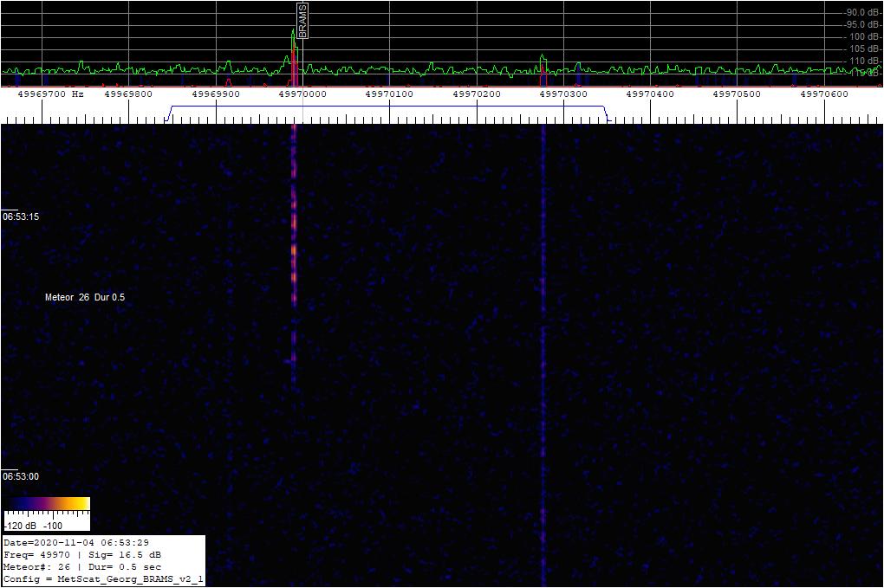Click the 49969900 frequency label
The width and height of the screenshot is (884, 588).
coord(216,94)
